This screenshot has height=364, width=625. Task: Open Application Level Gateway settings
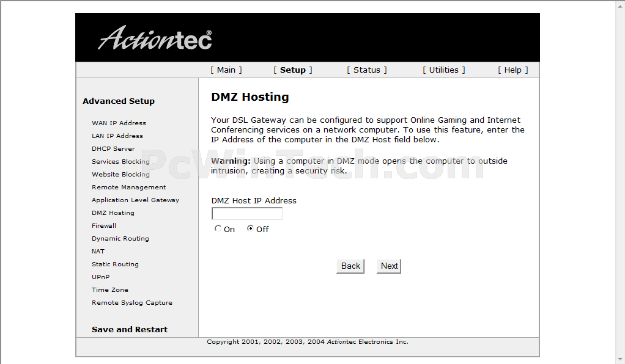click(x=136, y=200)
